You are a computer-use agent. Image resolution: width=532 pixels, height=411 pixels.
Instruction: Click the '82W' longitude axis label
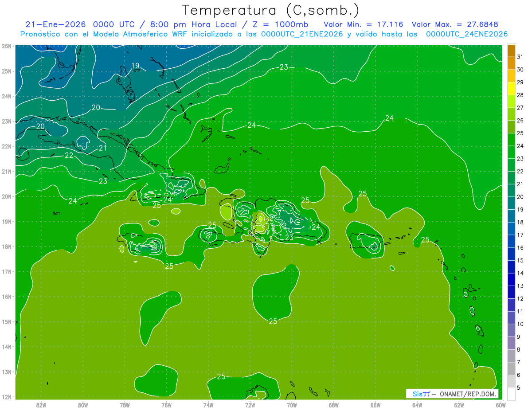pyautogui.click(x=41, y=405)
